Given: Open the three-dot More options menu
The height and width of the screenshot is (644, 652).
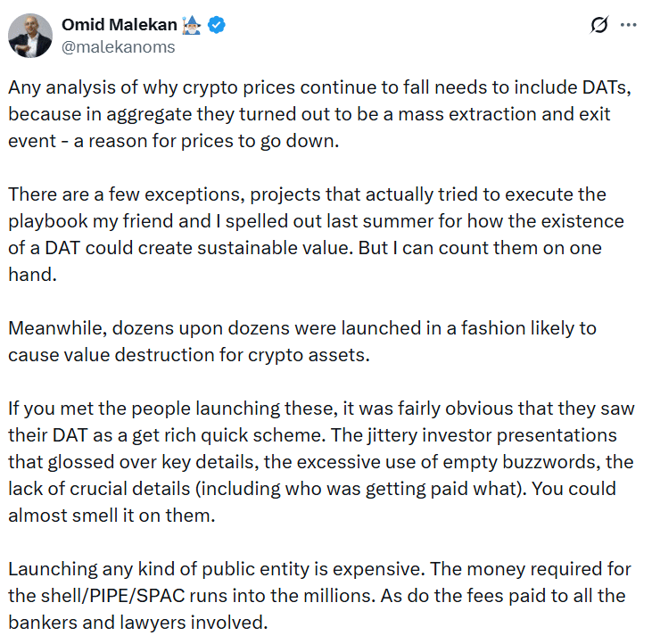Looking at the screenshot, I should click(x=629, y=26).
